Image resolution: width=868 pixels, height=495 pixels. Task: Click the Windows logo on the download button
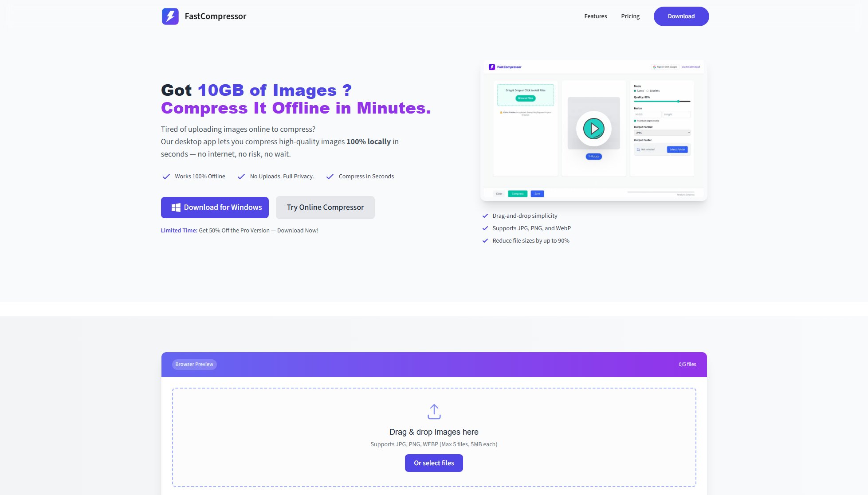click(x=176, y=207)
